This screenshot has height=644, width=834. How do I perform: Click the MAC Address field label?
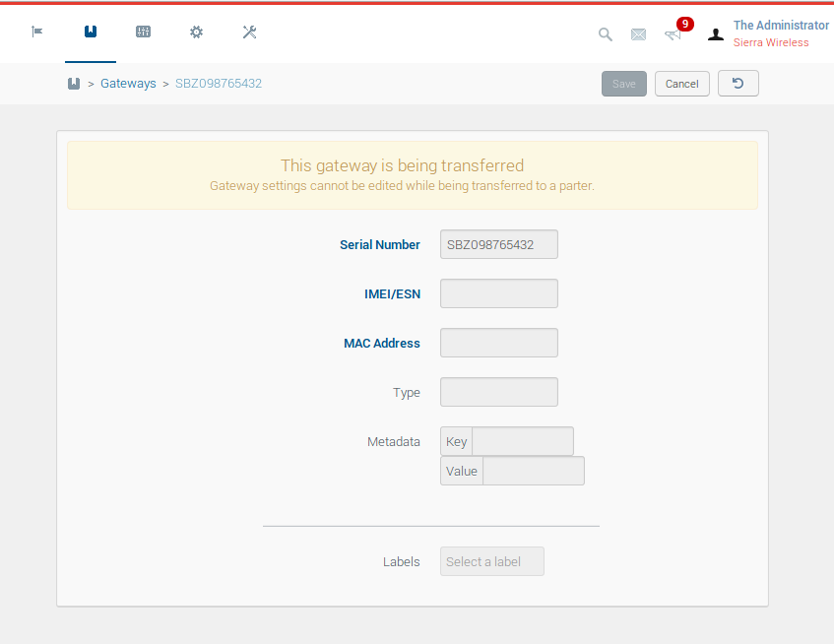[x=382, y=343]
